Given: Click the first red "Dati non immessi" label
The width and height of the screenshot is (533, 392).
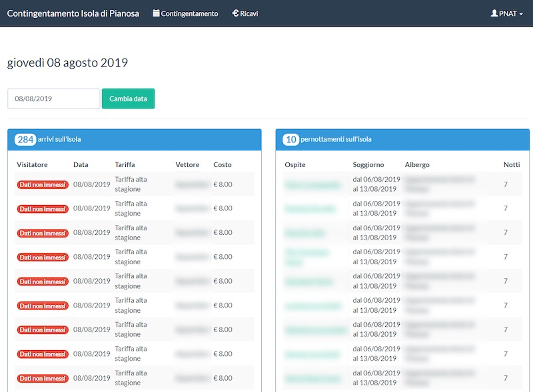Looking at the screenshot, I should tap(43, 184).
